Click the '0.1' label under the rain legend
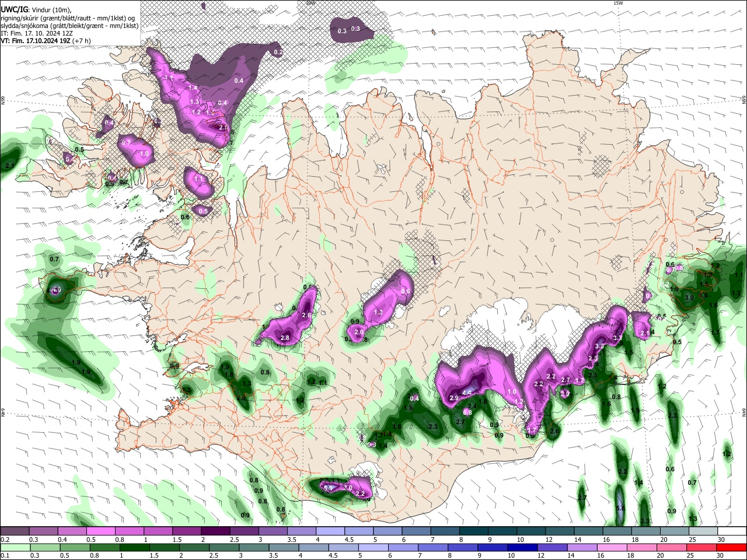This screenshot has width=747, height=560. pyautogui.click(x=5, y=555)
